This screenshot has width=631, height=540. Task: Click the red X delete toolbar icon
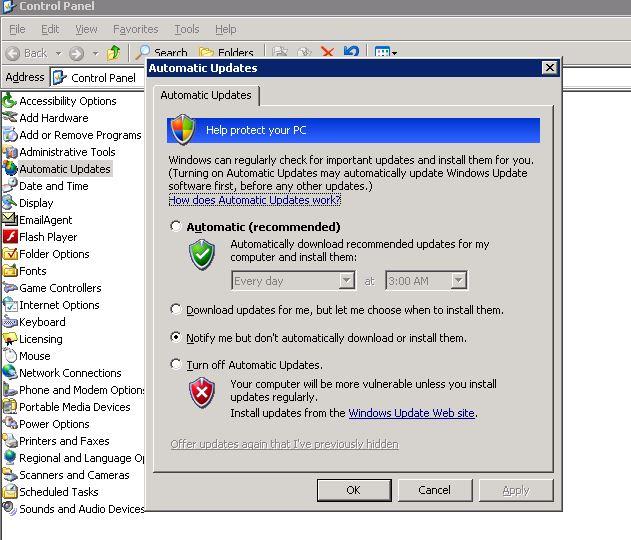(x=327, y=52)
